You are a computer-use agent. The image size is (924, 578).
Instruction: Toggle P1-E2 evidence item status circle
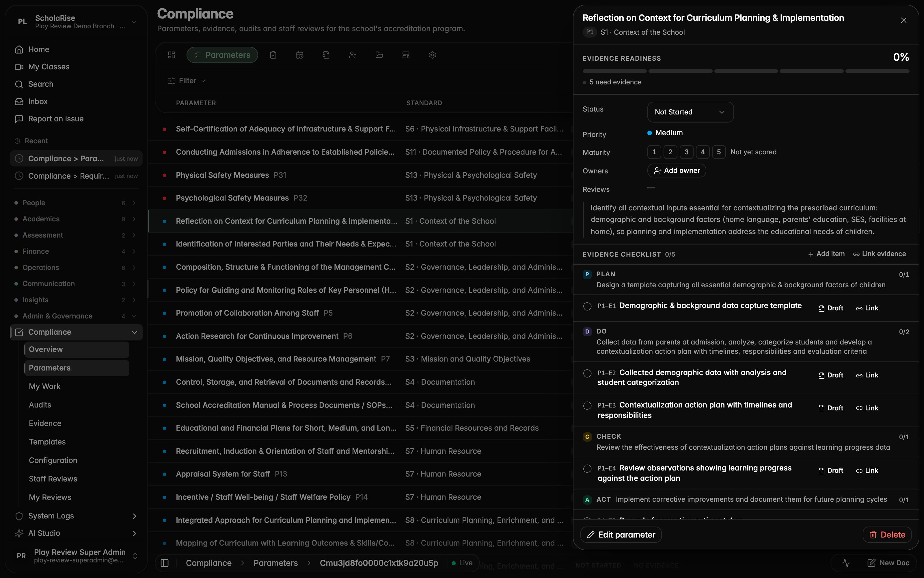coord(587,373)
